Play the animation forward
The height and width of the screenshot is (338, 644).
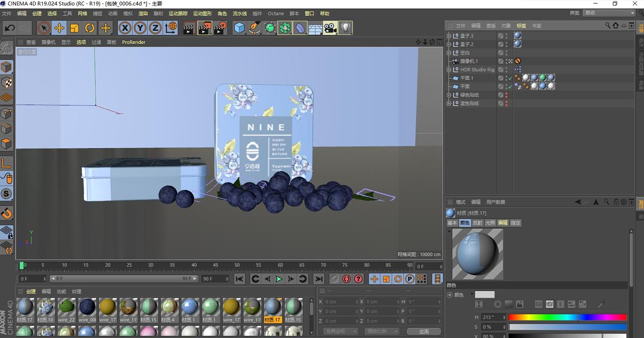[x=279, y=279]
